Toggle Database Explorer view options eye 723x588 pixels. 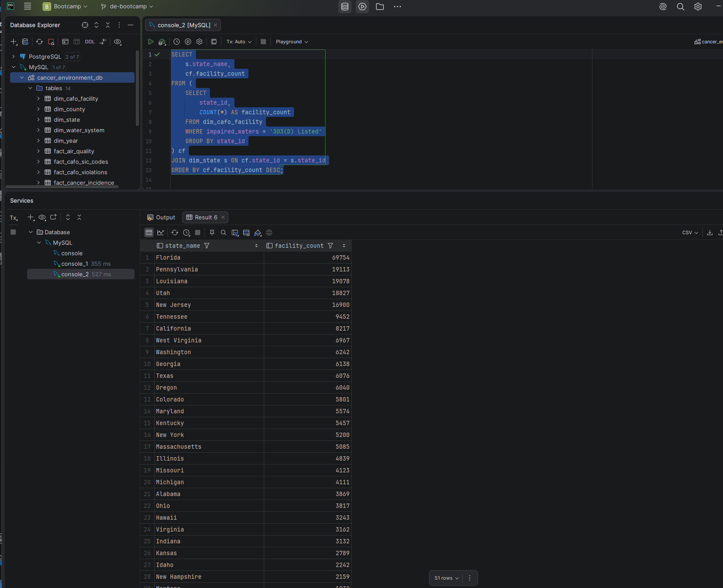pyautogui.click(x=117, y=42)
